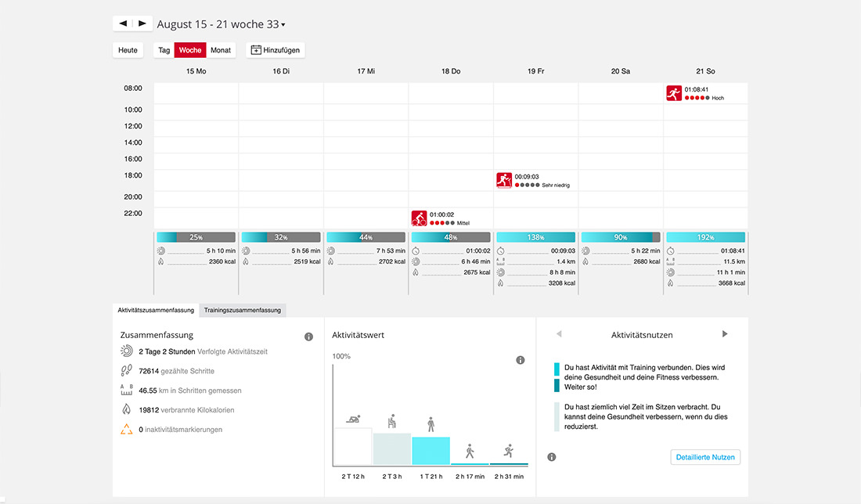Open week 33 date dropdown
861x504 pixels.
[x=221, y=24]
